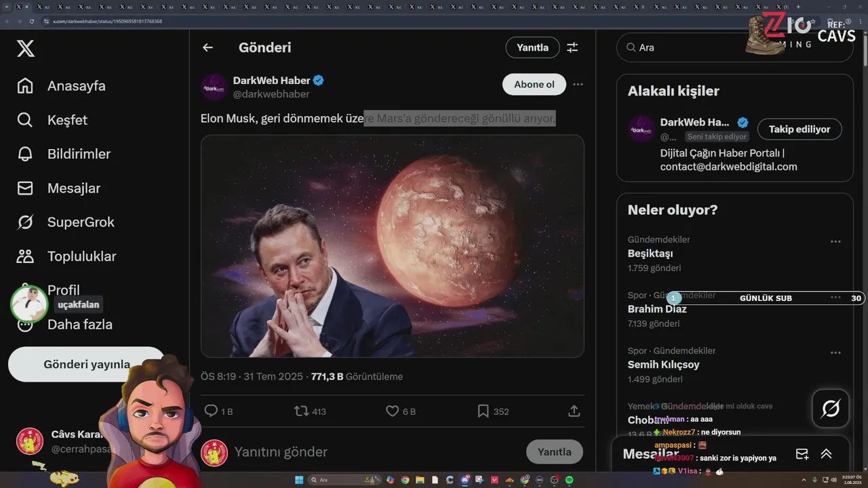The image size is (868, 488).
Task: Click the grey Yanıtla submit button
Action: pos(554,451)
